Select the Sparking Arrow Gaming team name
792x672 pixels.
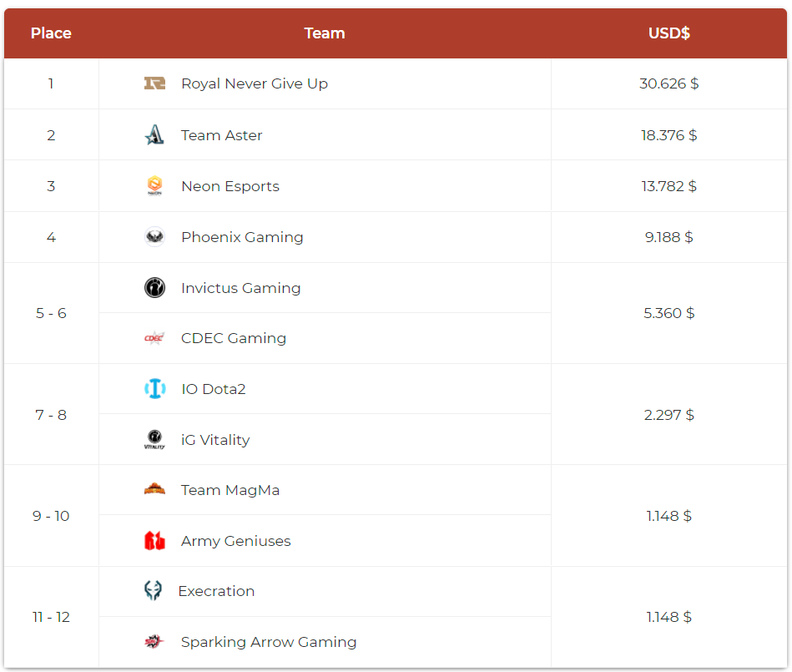tap(269, 642)
